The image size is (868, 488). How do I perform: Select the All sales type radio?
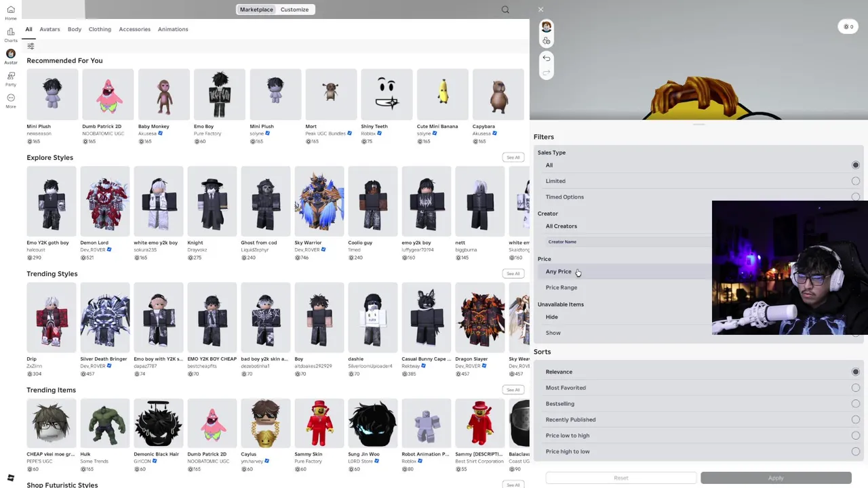[856, 165]
